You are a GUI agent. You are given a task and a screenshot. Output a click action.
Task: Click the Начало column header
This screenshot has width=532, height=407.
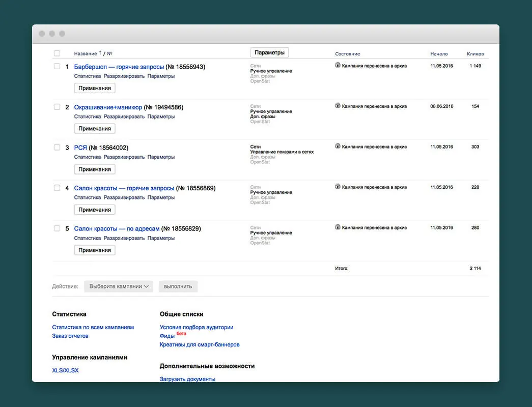point(439,53)
